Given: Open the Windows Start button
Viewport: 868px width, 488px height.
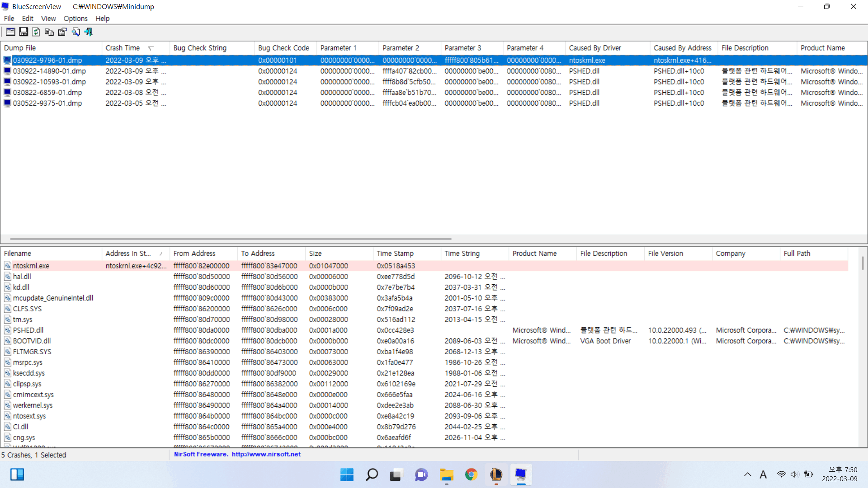Looking at the screenshot, I should coord(347,474).
